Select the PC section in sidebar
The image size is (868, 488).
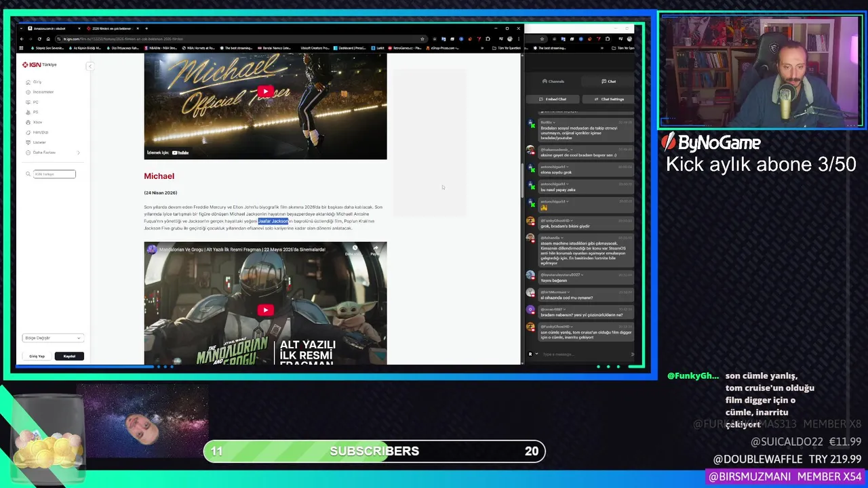tap(35, 102)
